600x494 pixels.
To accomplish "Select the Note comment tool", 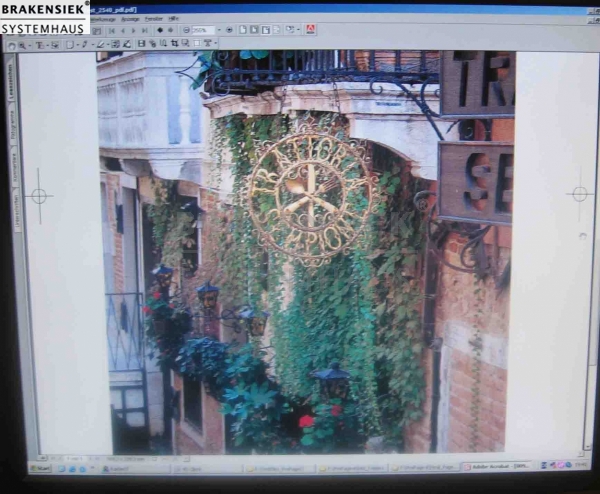I will click(x=70, y=45).
